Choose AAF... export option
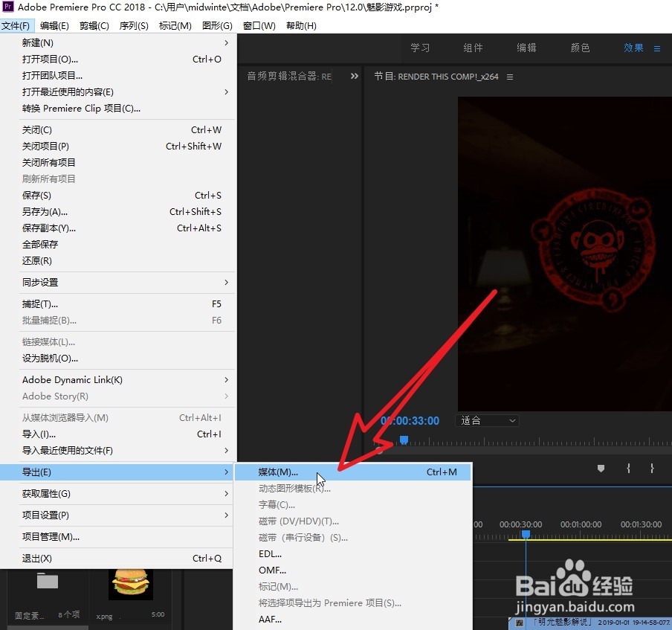 352,619
